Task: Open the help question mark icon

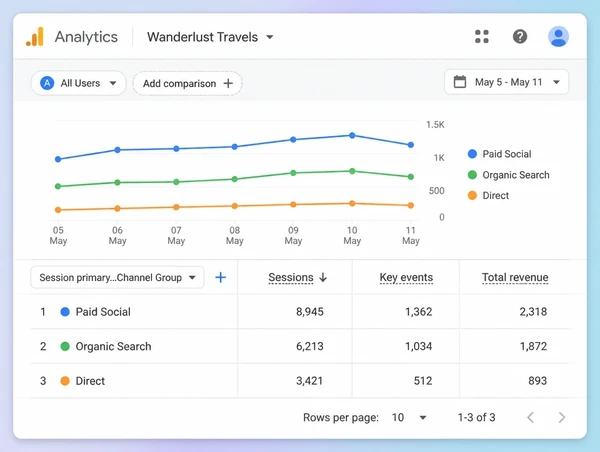Action: (x=520, y=37)
